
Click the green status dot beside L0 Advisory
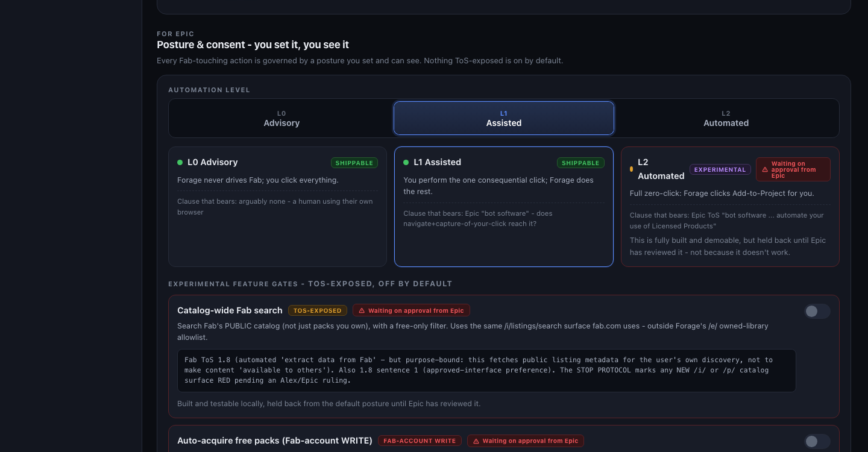tap(180, 163)
